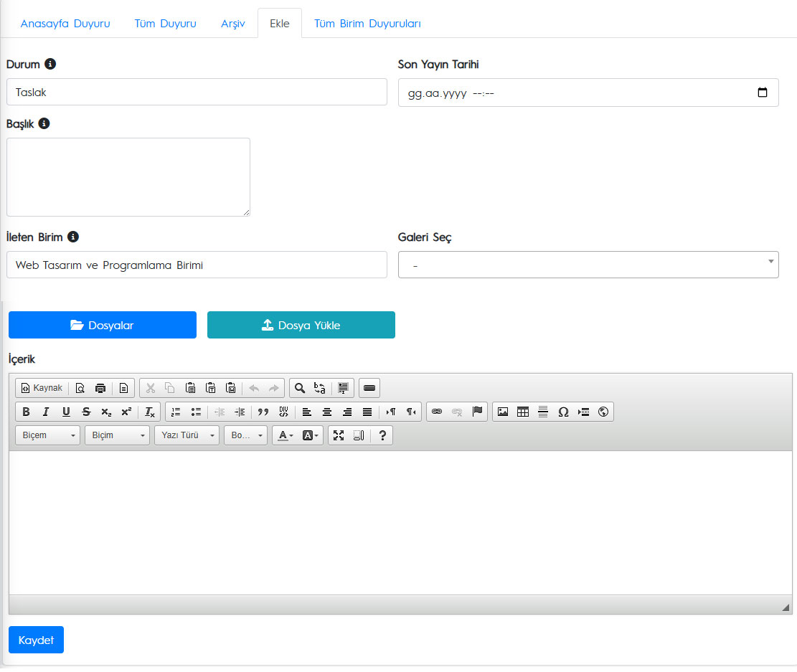
Task: Insert a block quote
Action: 263,412
